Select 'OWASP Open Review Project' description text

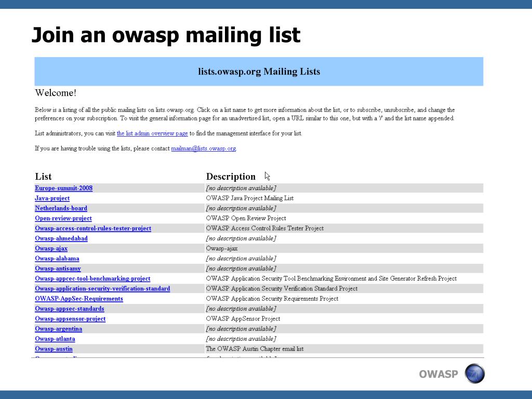click(x=246, y=219)
